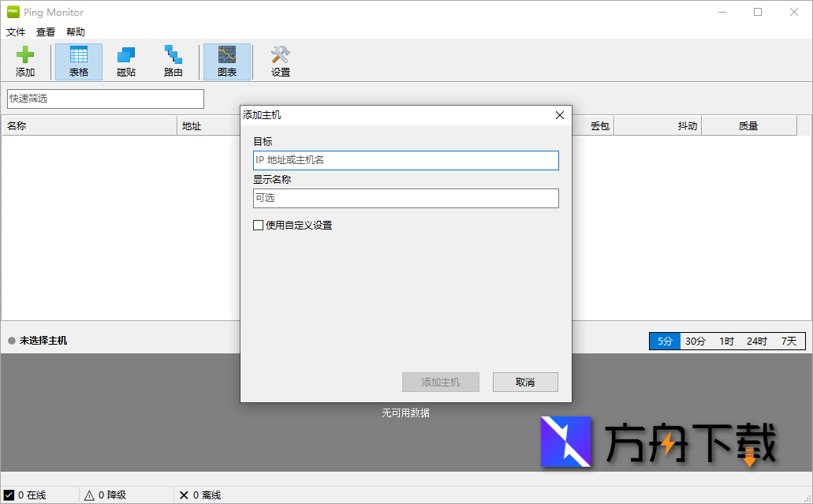
Task: Click the 快速筛选 quick filter box
Action: point(105,99)
